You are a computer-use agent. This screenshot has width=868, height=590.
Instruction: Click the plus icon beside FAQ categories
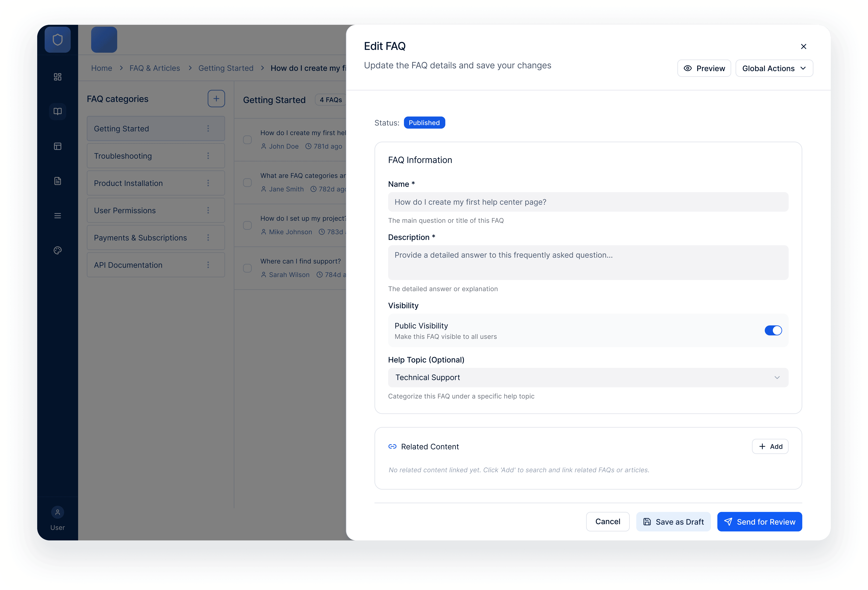[x=216, y=99]
